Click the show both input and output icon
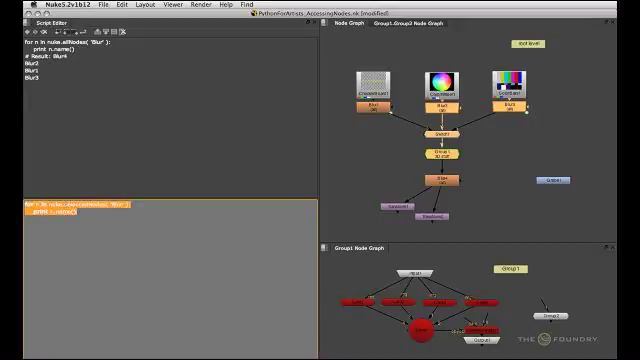640x360 pixels. coord(114,32)
